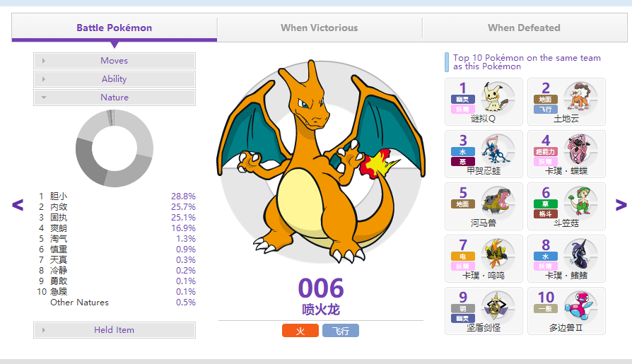Open rank 2 Landorus teammate icon

pos(580,98)
